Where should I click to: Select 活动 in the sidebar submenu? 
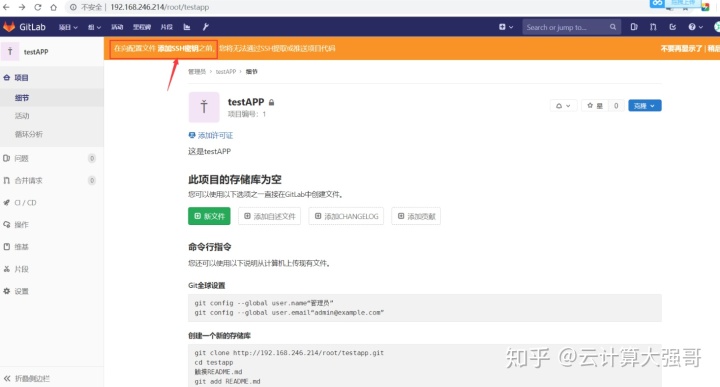[x=52, y=116]
